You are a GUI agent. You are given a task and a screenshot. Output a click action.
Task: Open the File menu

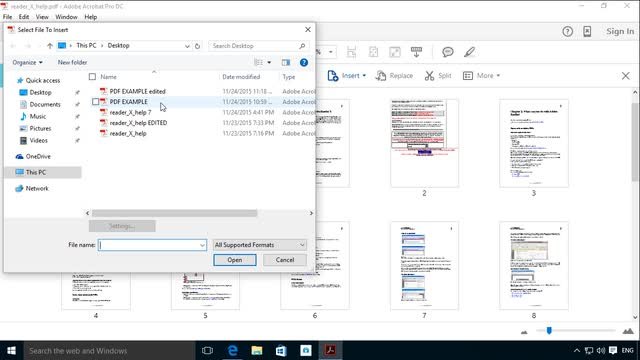pyautogui.click(x=7, y=17)
